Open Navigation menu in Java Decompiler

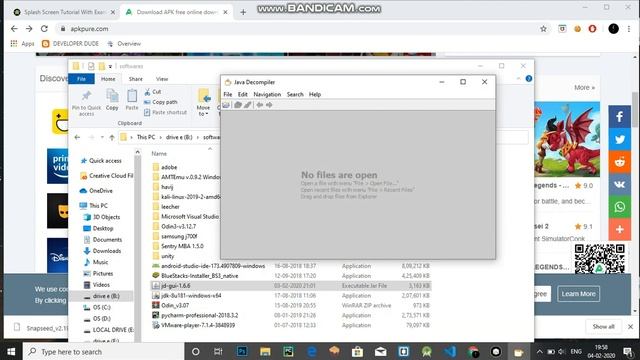(x=267, y=94)
